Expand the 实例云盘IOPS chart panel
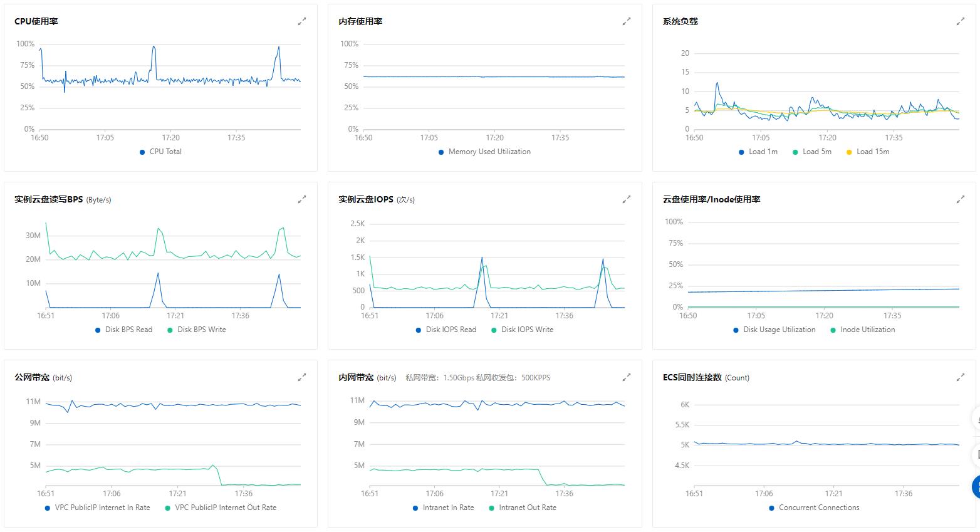Viewport: 980px width, 532px height. 626,199
